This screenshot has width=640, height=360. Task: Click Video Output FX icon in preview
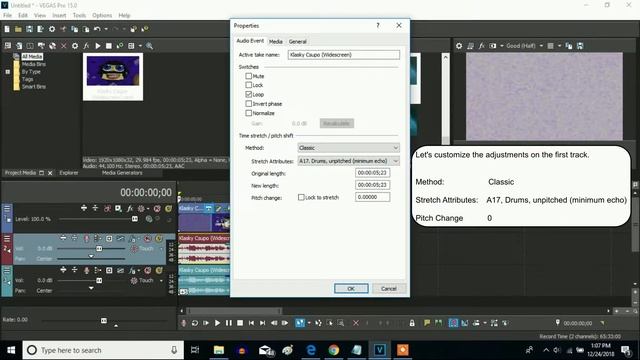point(482,46)
